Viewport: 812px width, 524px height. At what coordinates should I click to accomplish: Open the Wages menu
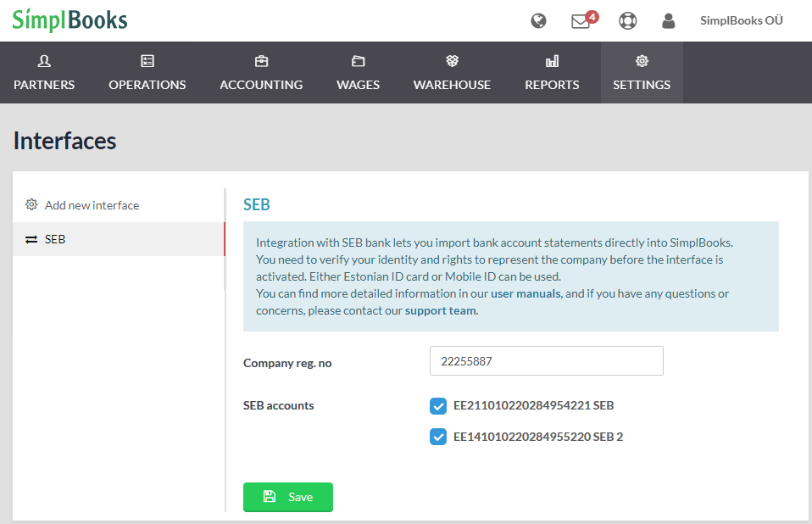pyautogui.click(x=358, y=72)
